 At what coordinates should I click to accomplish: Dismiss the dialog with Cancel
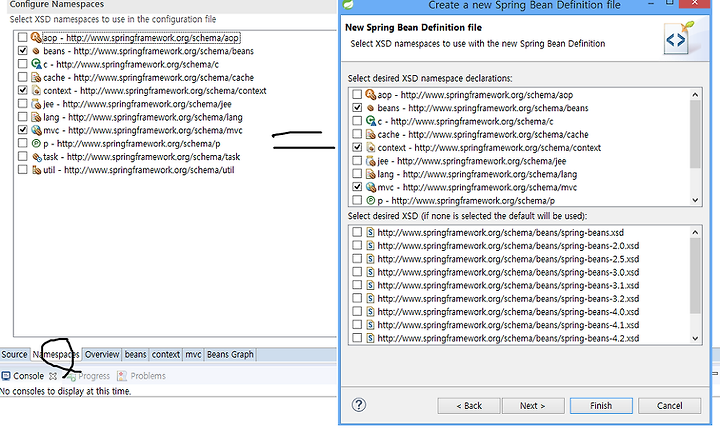[669, 406]
